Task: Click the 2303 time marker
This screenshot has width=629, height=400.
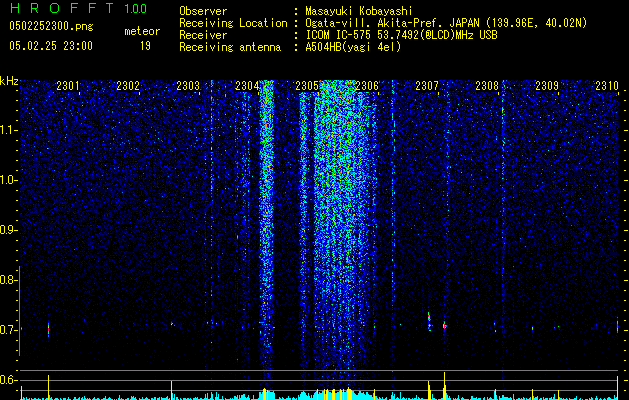Action: [x=188, y=85]
